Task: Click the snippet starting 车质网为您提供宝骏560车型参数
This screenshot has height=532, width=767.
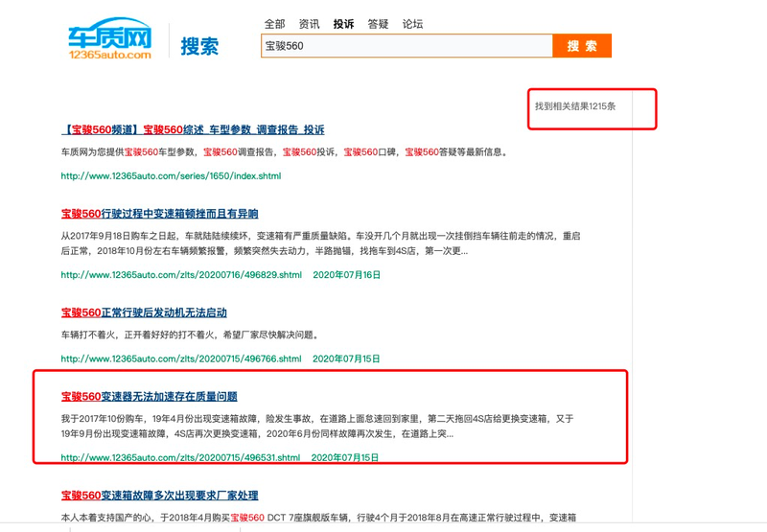Action: [285, 152]
